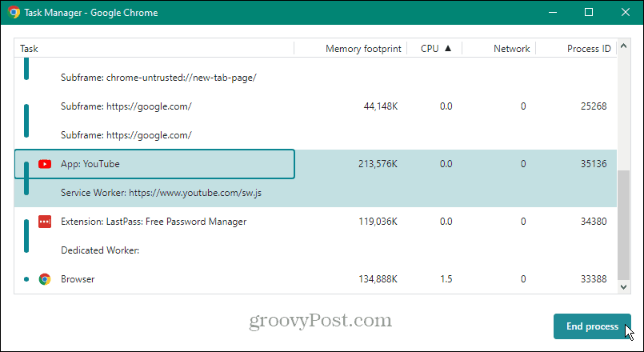Click process ID 25268
Viewport: 644px width, 352px height.
(594, 106)
